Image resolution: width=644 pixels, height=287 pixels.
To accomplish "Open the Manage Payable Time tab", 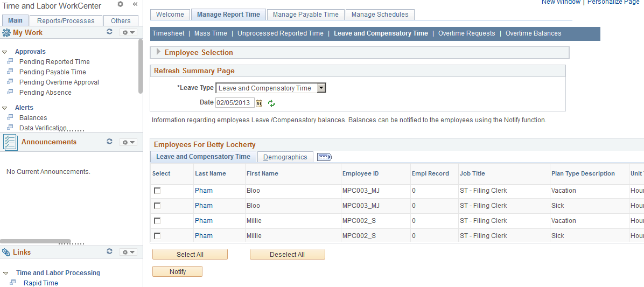I will tap(305, 15).
